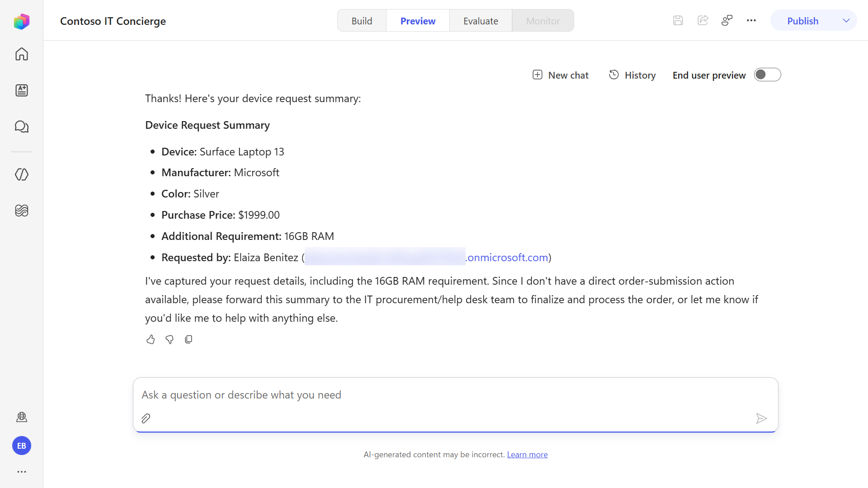Click the Publish button

pos(802,21)
